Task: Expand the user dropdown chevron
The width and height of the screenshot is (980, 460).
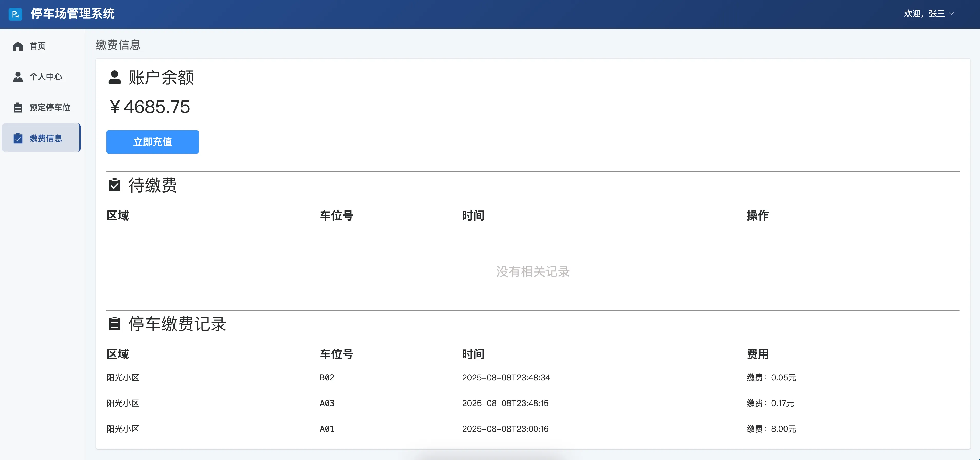Action: point(952,14)
